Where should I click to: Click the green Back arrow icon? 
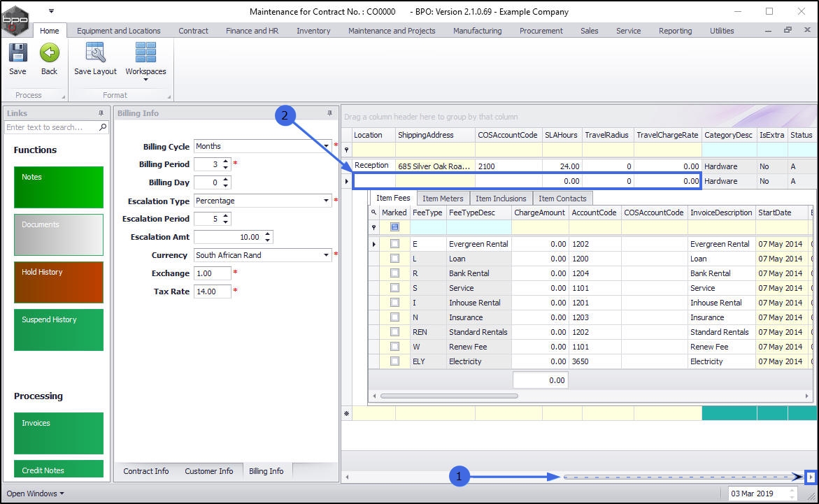pos(49,53)
